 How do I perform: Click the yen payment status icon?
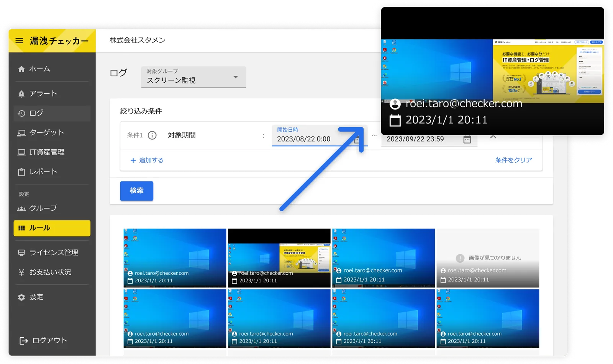click(x=21, y=272)
